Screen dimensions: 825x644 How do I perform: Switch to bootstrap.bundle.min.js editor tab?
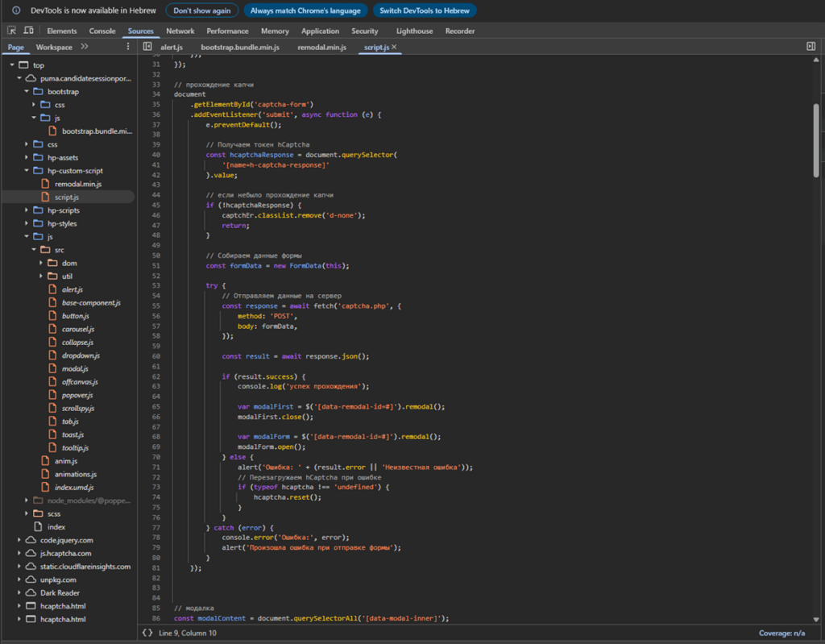240,48
